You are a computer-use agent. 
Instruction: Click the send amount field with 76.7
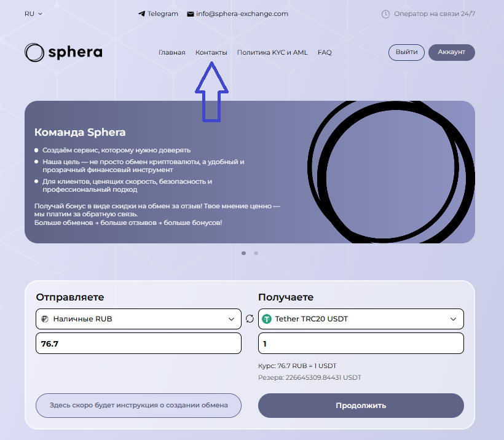point(138,344)
